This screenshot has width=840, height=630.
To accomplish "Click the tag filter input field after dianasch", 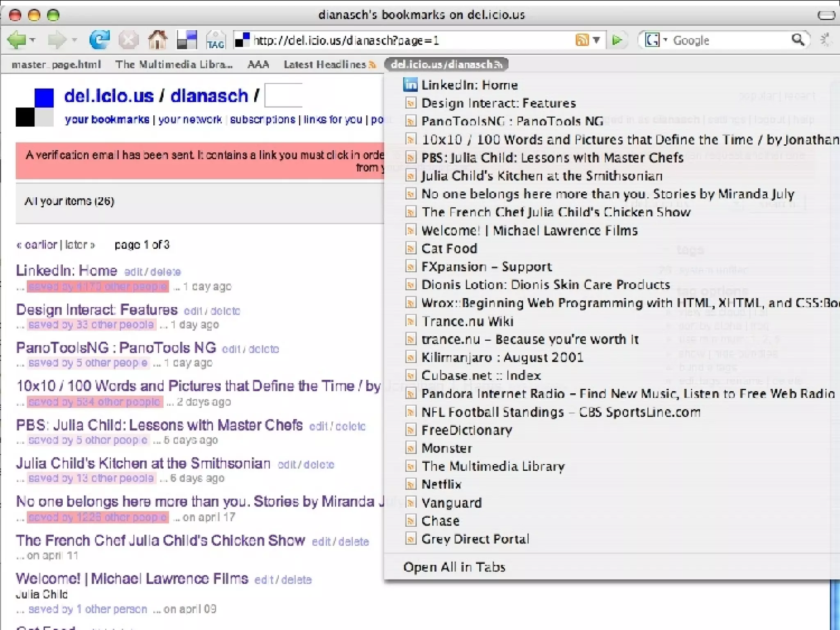I will pyautogui.click(x=284, y=96).
